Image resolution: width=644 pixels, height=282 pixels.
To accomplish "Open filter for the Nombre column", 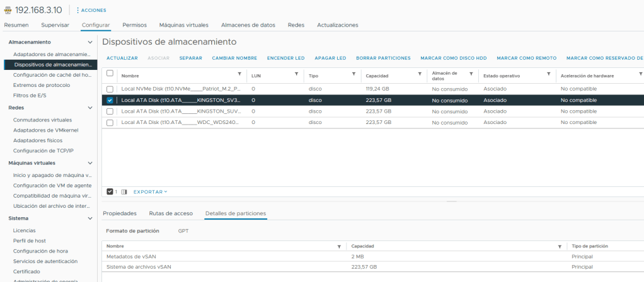I will click(239, 74).
